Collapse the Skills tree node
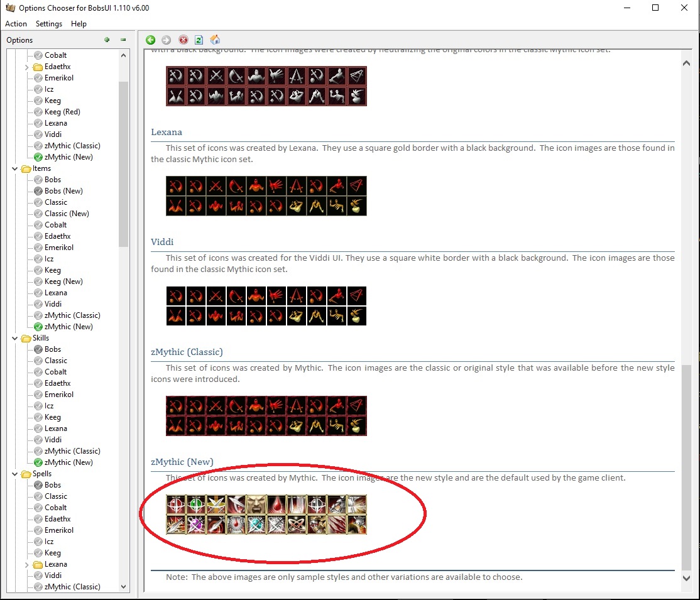Screen dimensions: 700x600 pyautogui.click(x=15, y=338)
